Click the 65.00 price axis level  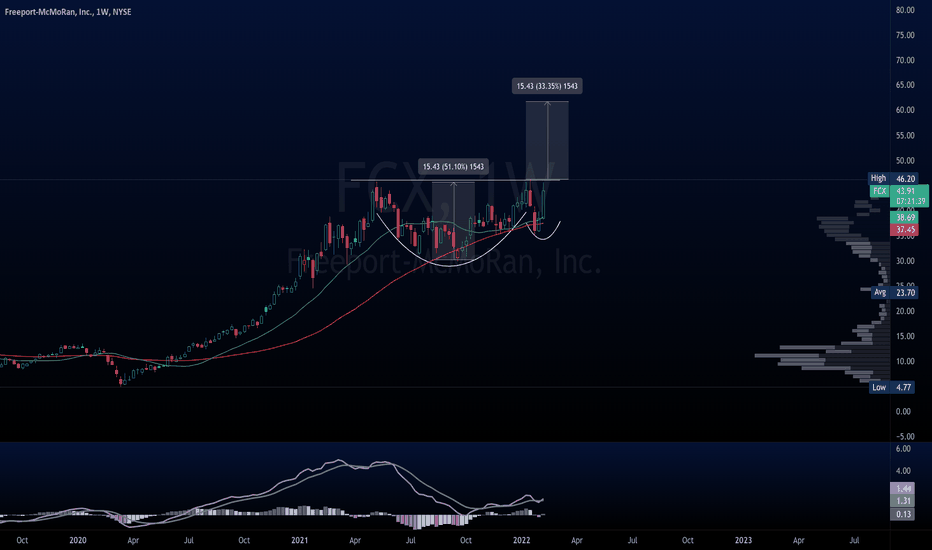[905, 85]
